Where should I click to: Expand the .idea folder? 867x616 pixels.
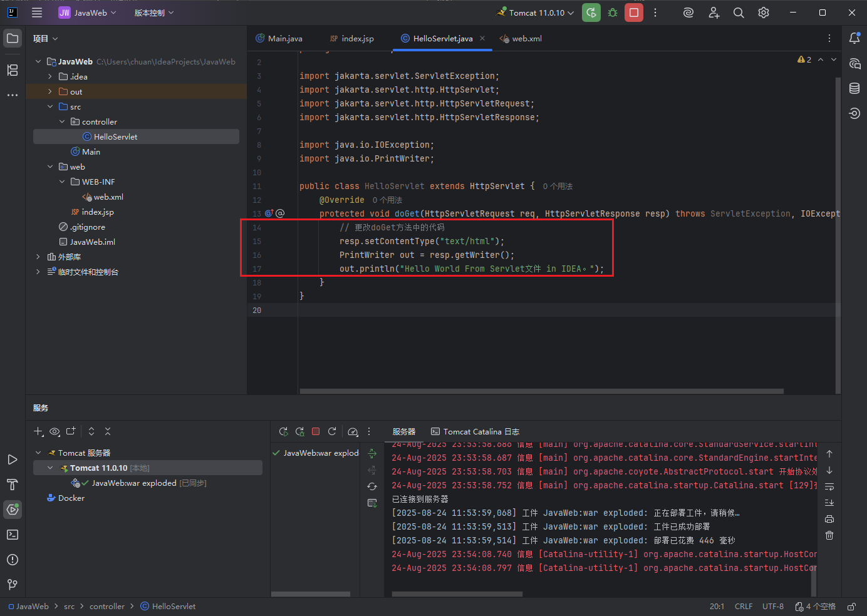tap(50, 76)
